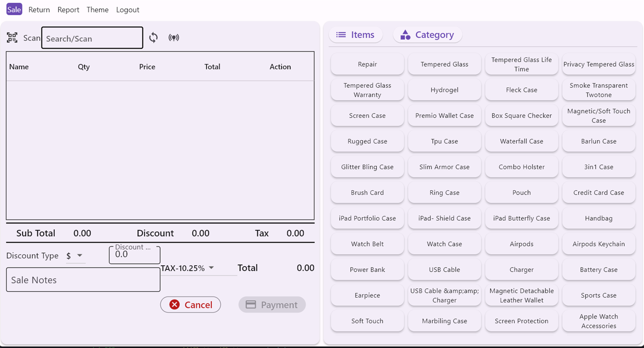Open the TAX-10.25% dropdown

[x=211, y=268]
